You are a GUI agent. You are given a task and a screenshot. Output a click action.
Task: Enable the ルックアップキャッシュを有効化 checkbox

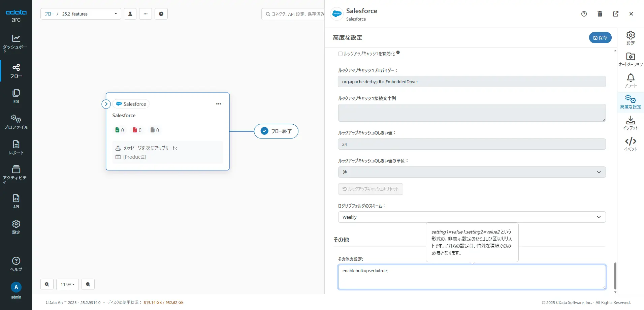point(340,54)
